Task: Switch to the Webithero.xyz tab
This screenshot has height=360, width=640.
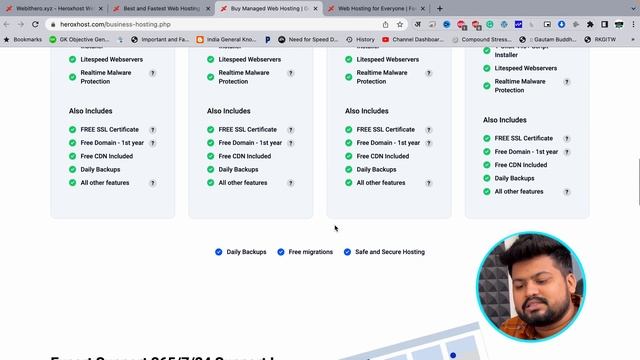Action: coord(53,8)
